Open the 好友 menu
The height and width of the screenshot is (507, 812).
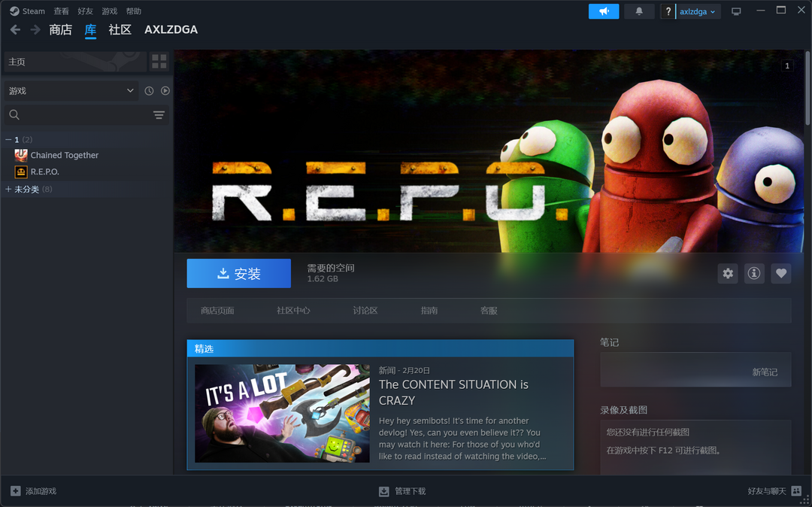coord(85,11)
